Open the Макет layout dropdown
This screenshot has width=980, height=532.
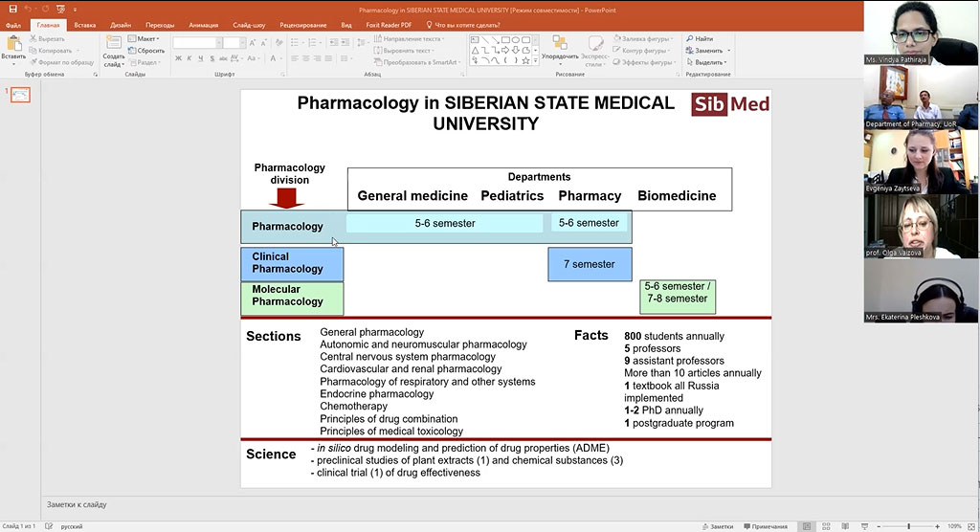pos(144,39)
